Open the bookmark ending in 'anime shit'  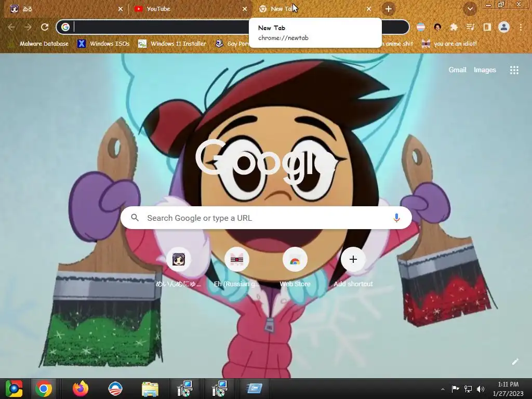[x=397, y=44]
